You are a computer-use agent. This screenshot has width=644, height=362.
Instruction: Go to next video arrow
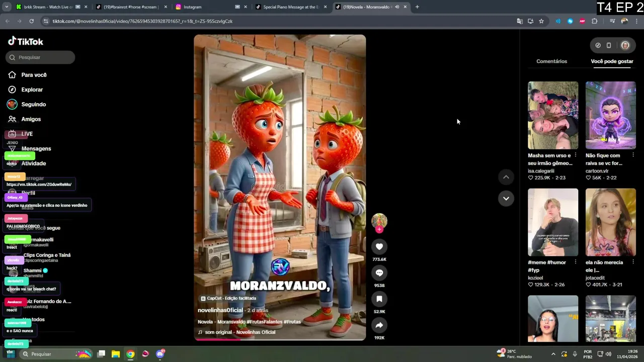[x=506, y=198]
